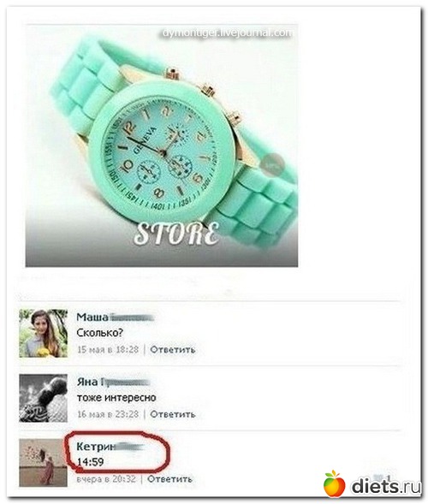Click the вчера в 20:32 timestamp
Screen dimensions: 428x504
(106, 479)
